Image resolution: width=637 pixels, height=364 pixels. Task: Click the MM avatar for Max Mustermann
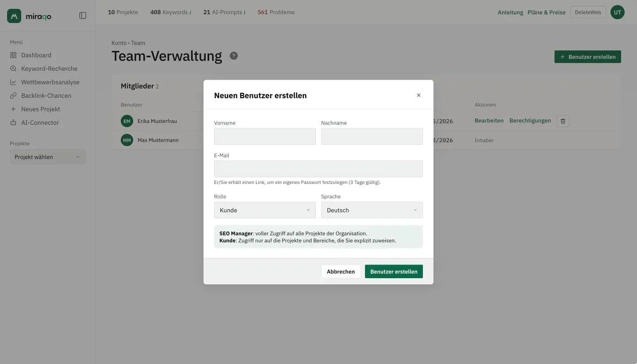click(127, 140)
